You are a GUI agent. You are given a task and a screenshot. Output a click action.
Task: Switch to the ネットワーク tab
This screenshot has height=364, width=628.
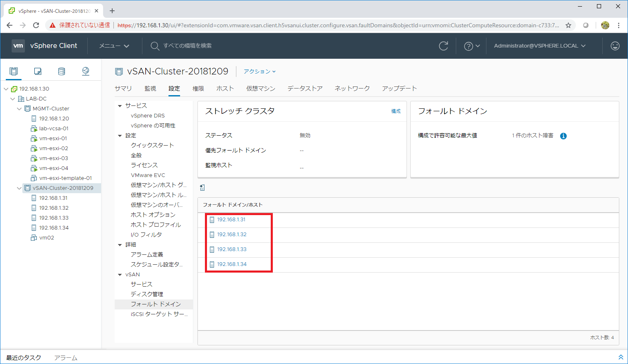coord(352,89)
